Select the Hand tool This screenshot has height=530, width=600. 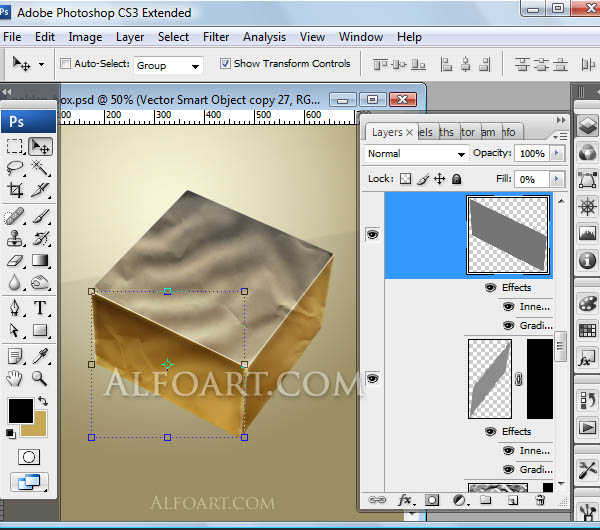coord(15,378)
